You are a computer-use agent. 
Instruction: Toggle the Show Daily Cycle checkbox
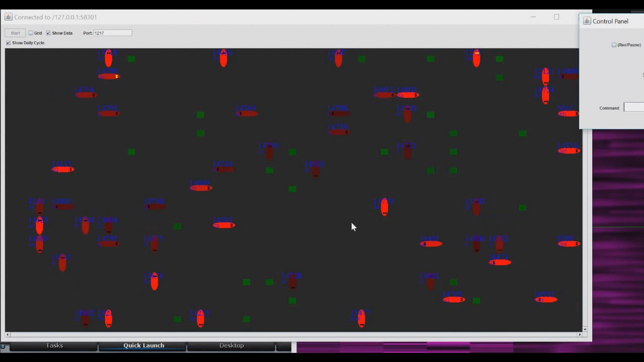tap(8, 43)
